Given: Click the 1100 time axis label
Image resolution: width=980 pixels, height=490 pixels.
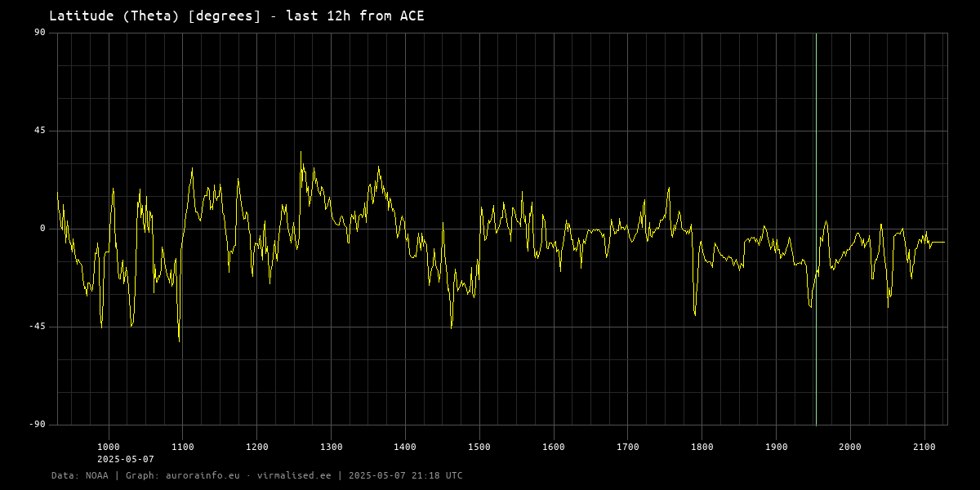Looking at the screenshot, I should [x=183, y=447].
